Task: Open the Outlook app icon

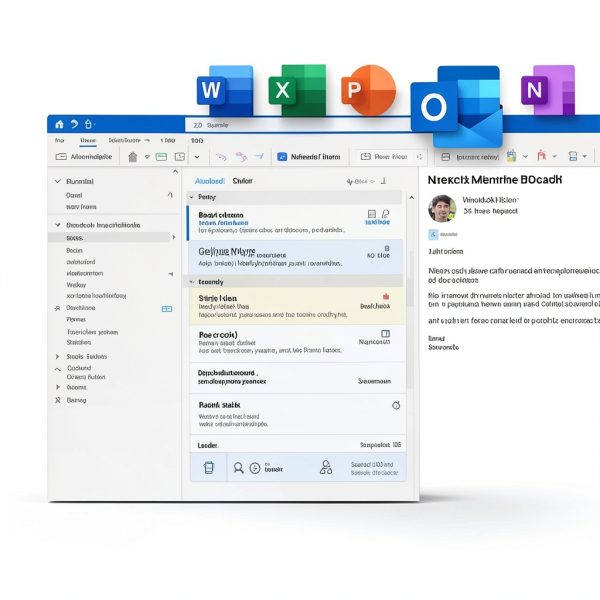Action: coord(457,107)
